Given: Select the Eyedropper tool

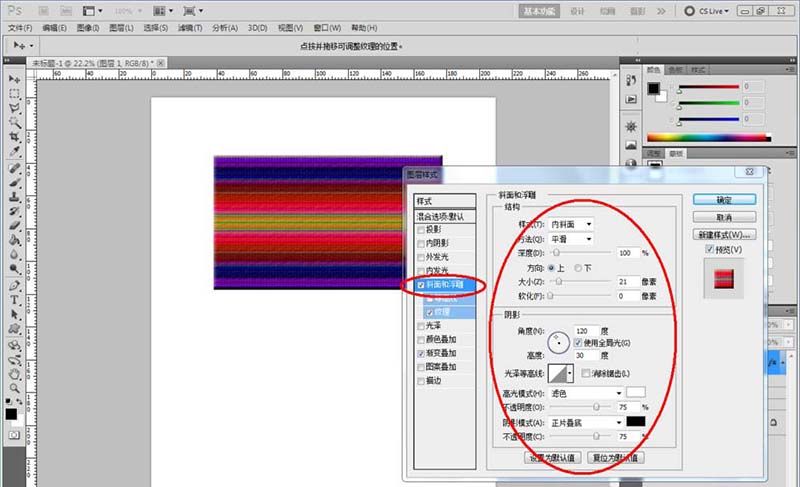Looking at the screenshot, I should coord(14,151).
